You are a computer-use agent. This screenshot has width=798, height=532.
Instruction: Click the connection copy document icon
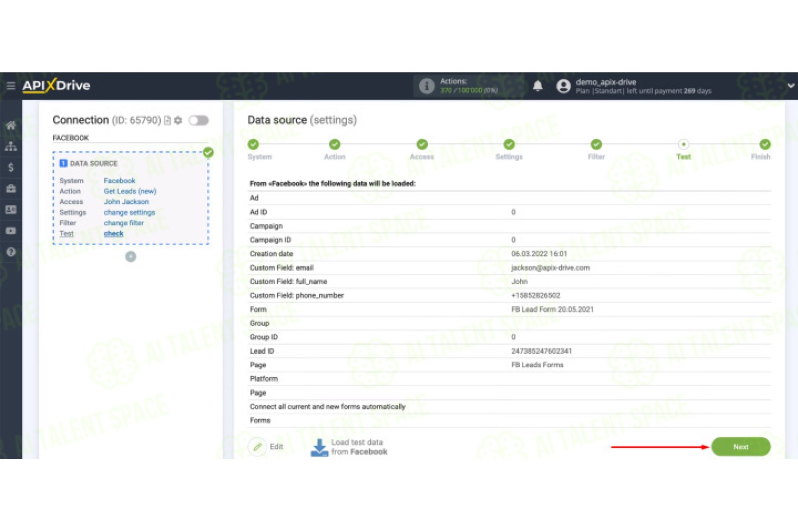pos(167,120)
